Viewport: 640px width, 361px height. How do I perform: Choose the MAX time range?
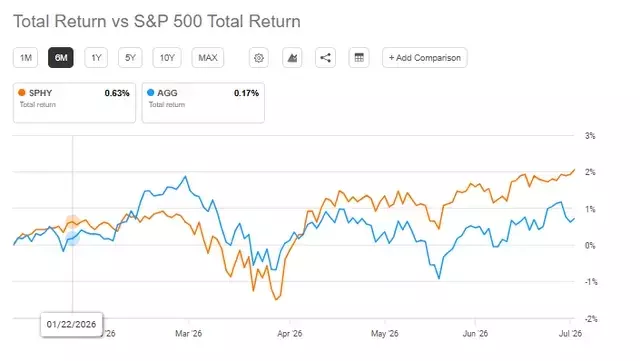208,58
